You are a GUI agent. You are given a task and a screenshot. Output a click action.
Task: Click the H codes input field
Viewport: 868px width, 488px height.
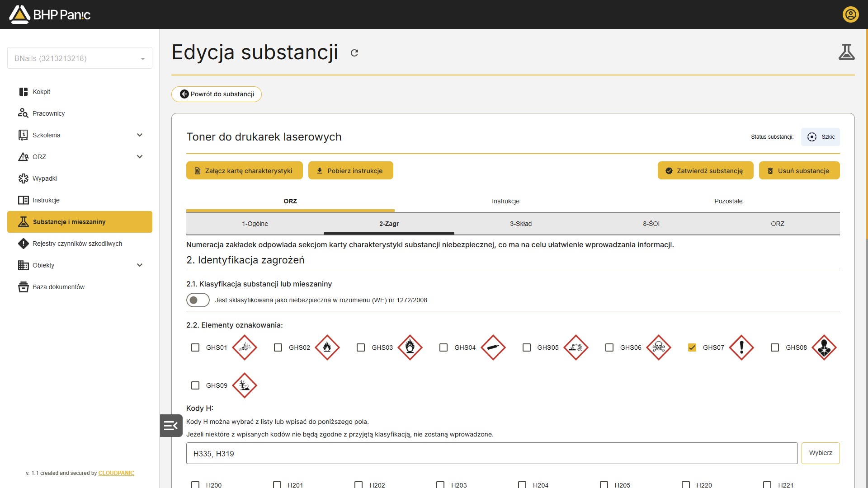pyautogui.click(x=492, y=453)
